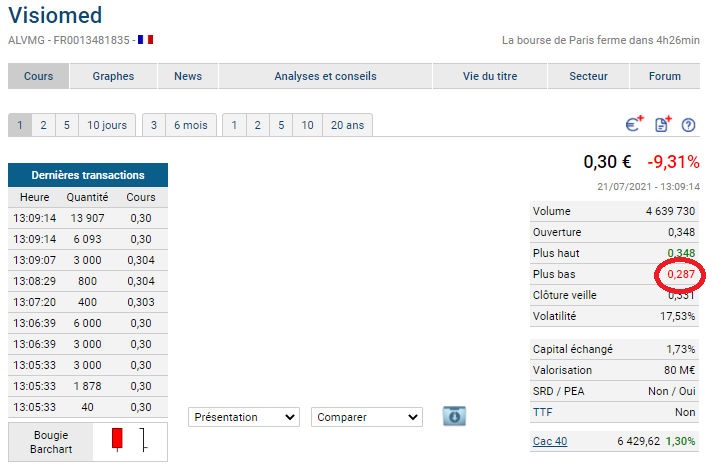Select the Barchart bar icon
The image size is (727, 466).
tap(144, 440)
